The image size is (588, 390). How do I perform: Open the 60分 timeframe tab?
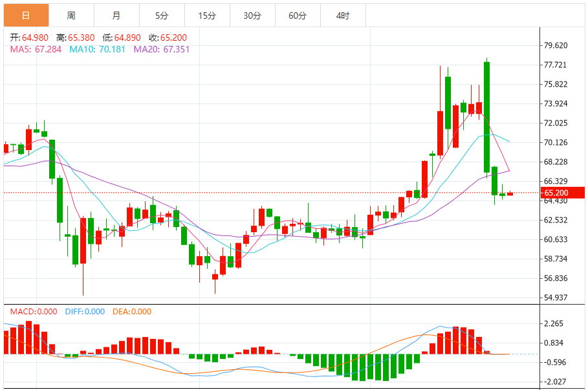pos(298,16)
